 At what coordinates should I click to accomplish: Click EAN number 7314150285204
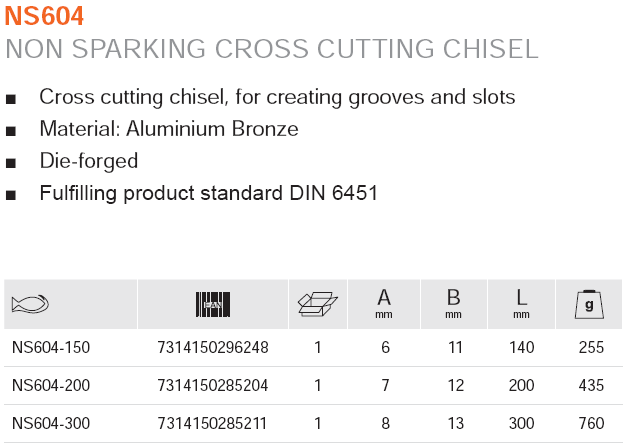point(213,385)
